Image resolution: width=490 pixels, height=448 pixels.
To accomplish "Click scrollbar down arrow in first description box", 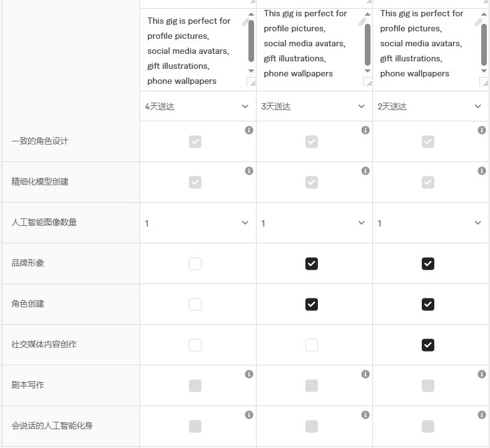I will [x=251, y=71].
